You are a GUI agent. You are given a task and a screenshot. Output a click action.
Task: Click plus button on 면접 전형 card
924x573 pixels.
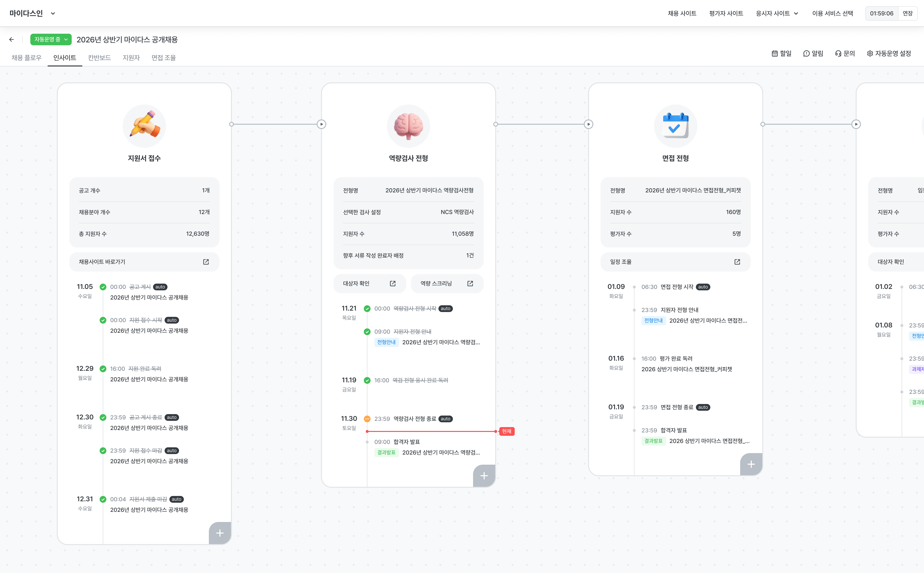tap(751, 464)
